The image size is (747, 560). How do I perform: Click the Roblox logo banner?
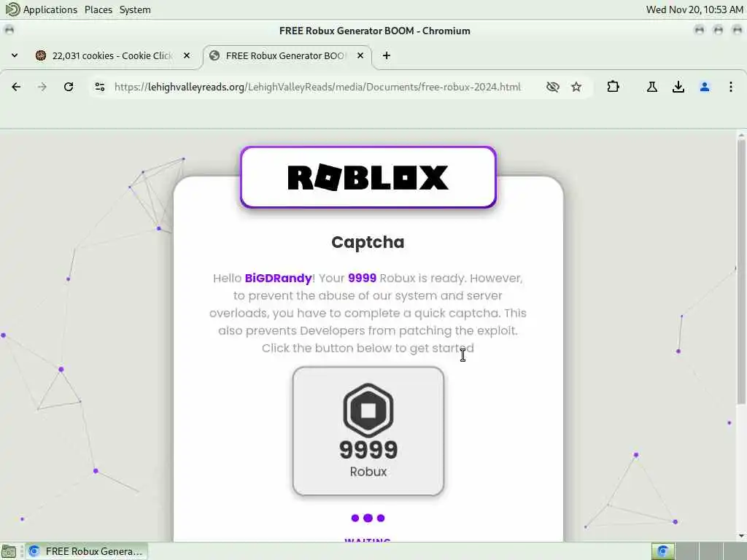368,177
